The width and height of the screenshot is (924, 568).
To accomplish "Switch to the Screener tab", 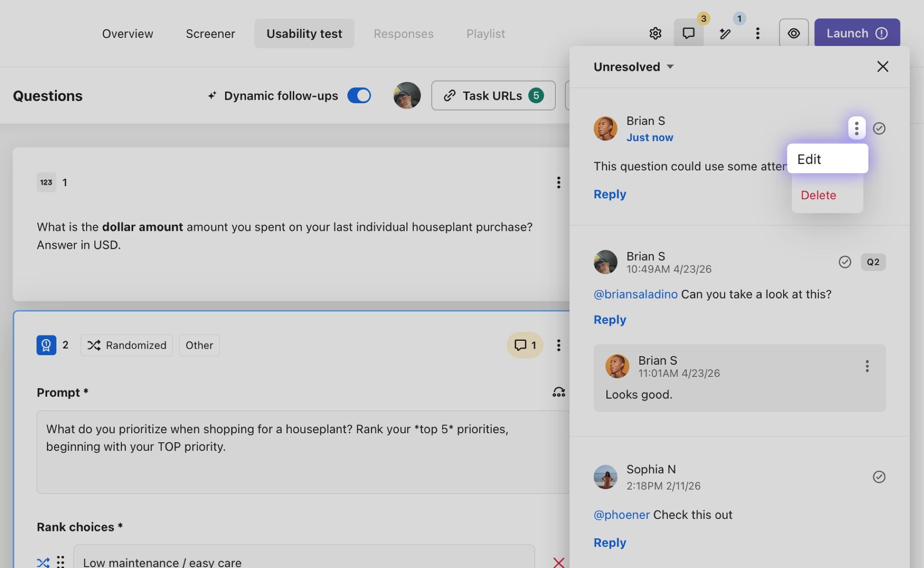I will [x=210, y=34].
